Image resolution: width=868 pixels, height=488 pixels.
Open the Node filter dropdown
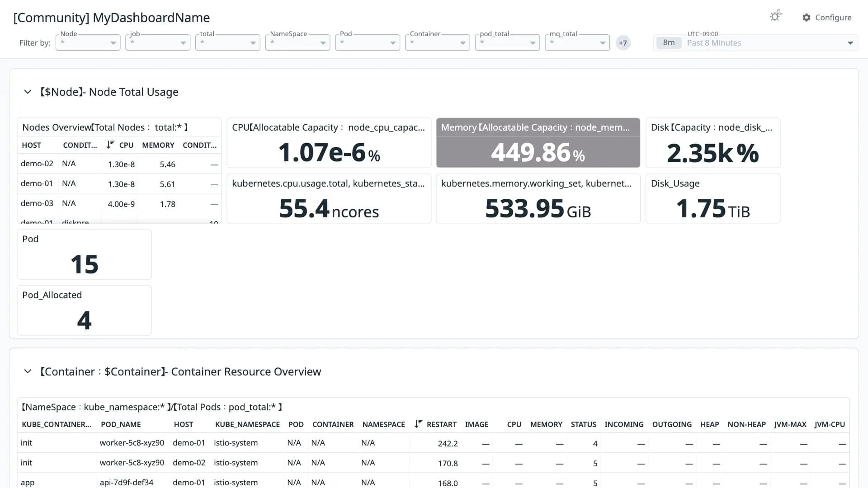[x=88, y=42]
